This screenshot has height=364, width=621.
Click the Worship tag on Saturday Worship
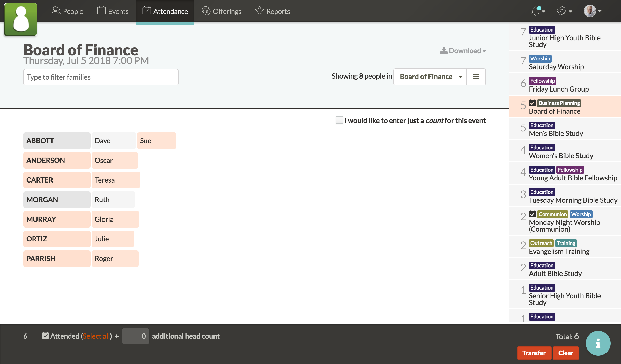tap(540, 59)
